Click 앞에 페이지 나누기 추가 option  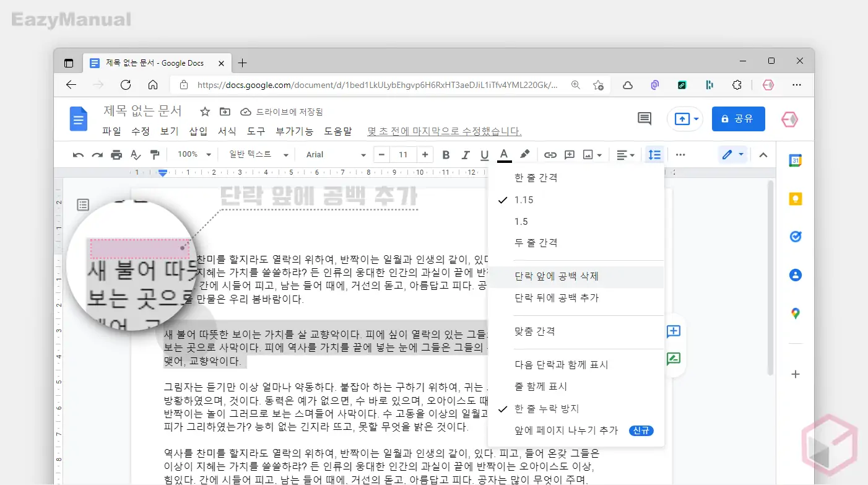[x=576, y=430]
